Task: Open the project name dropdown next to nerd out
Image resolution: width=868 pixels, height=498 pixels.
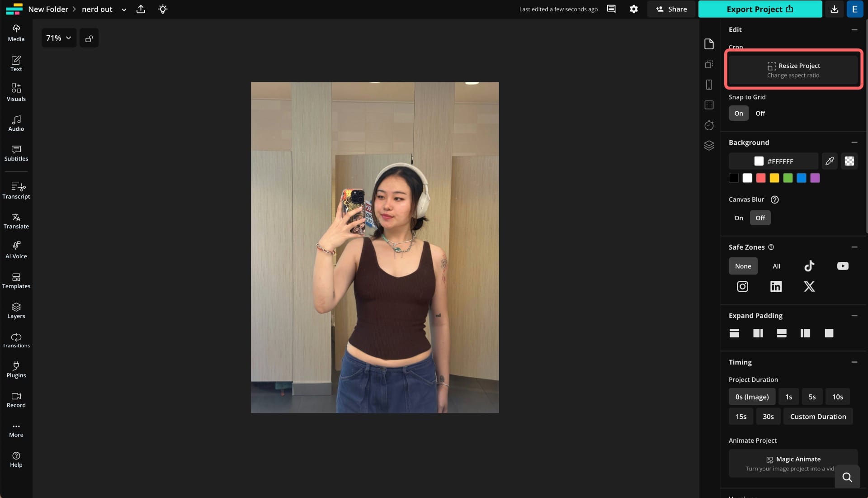Action: 123,9
